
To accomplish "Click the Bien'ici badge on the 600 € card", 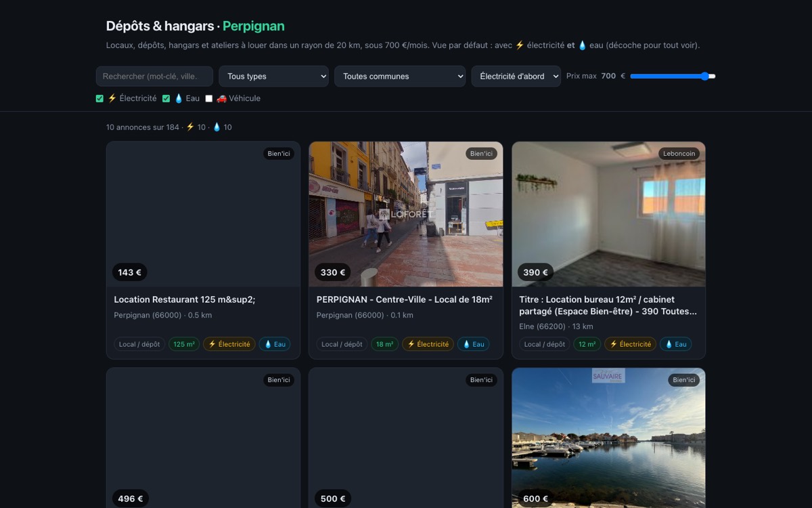I will [684, 380].
